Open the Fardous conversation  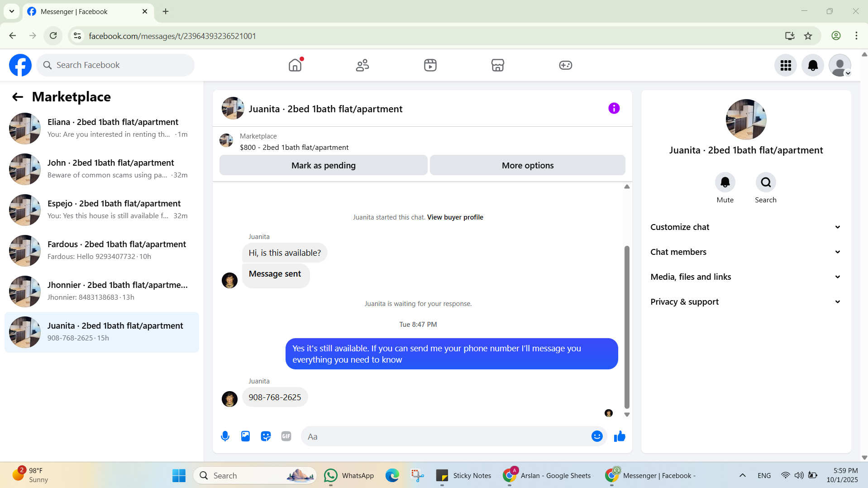point(102,251)
